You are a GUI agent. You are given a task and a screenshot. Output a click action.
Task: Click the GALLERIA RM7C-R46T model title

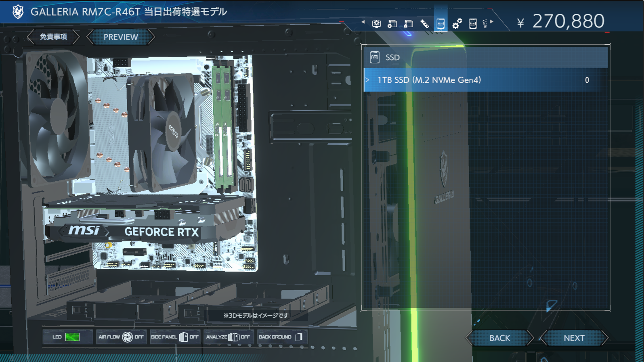pos(129,12)
